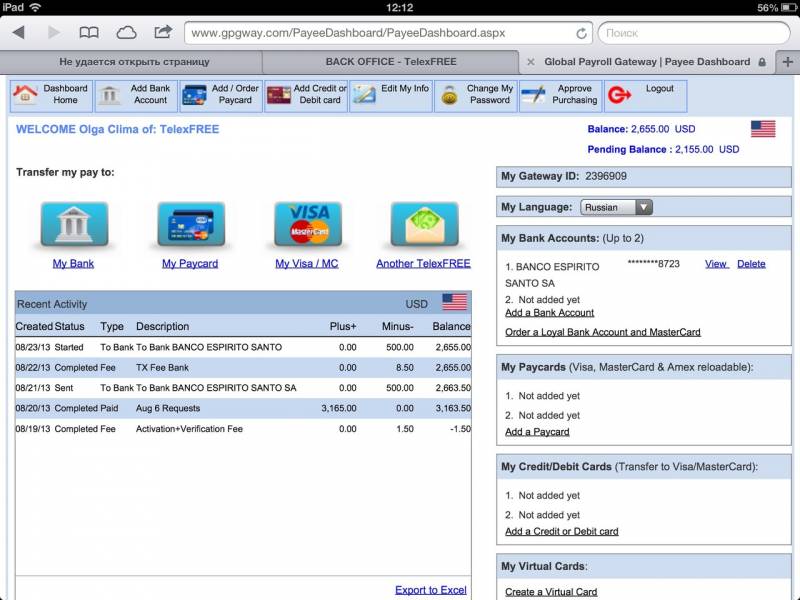Switch to Не удается открыть страницу tab
This screenshot has width=800, height=600.
pyautogui.click(x=134, y=62)
